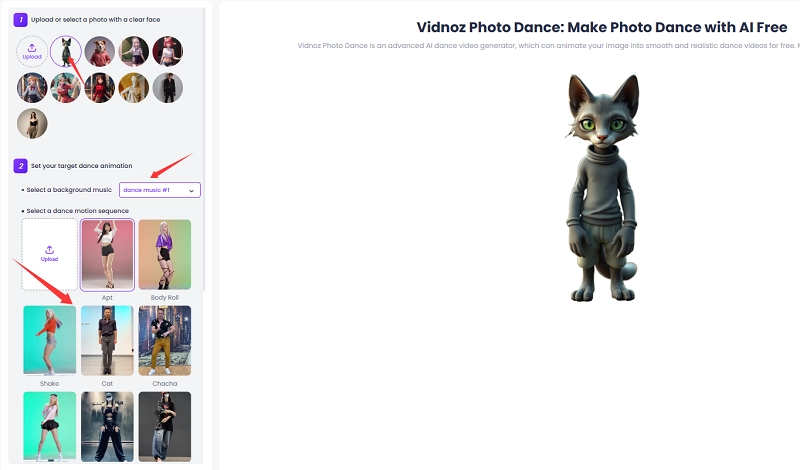
Task: Click the 'Select a background music' label
Action: [x=69, y=190]
